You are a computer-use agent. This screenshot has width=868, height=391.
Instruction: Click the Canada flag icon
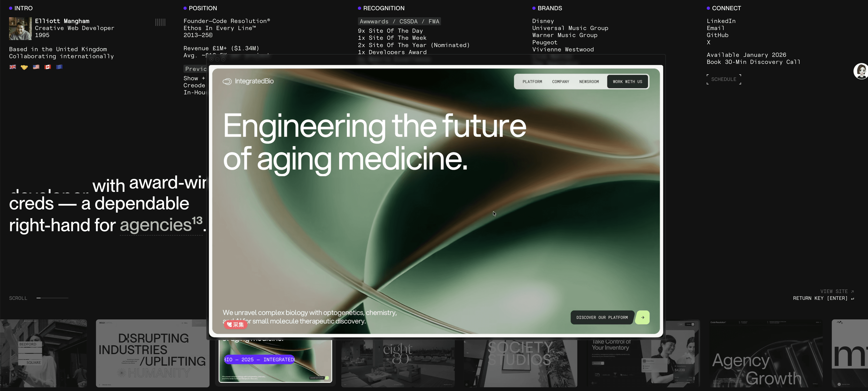coord(48,67)
